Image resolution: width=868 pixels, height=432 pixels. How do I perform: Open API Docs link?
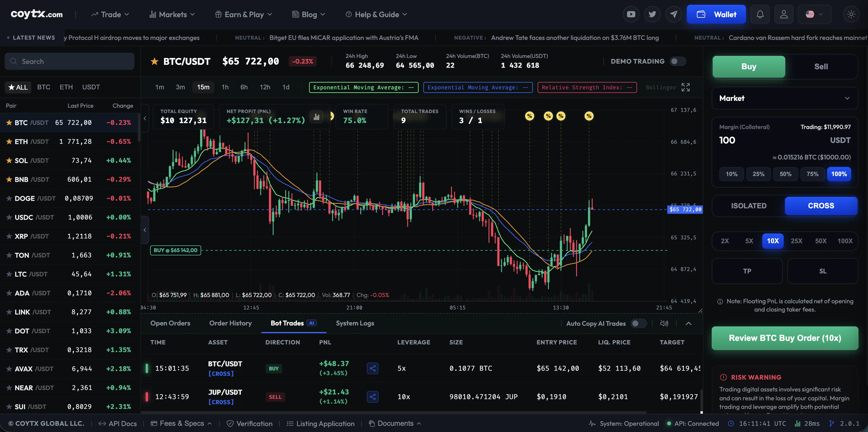[117, 423]
